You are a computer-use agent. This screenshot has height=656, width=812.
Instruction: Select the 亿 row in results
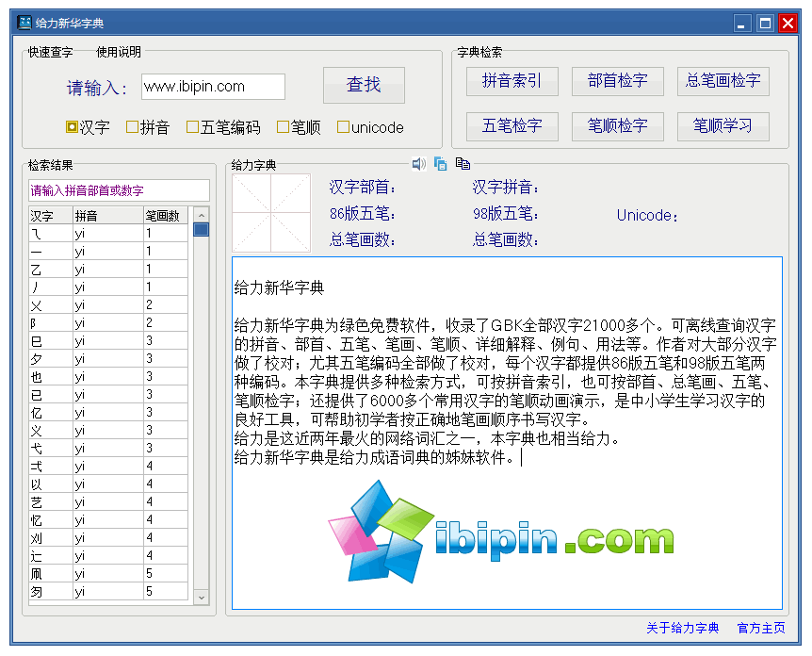pyautogui.click(x=108, y=413)
